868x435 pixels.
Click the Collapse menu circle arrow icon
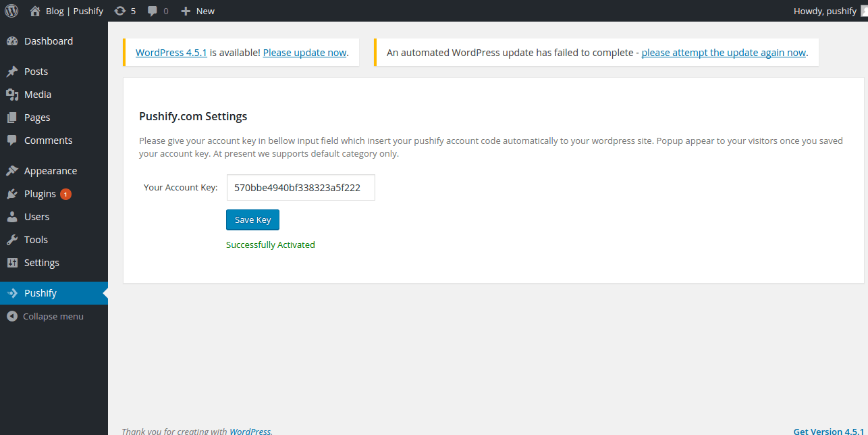coord(12,316)
